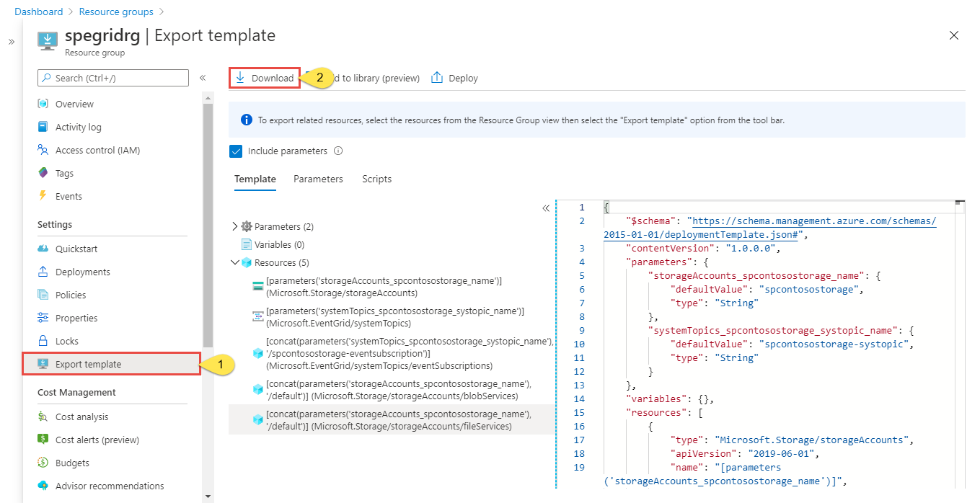Click the Settings section header
The image size is (980, 503).
point(55,224)
